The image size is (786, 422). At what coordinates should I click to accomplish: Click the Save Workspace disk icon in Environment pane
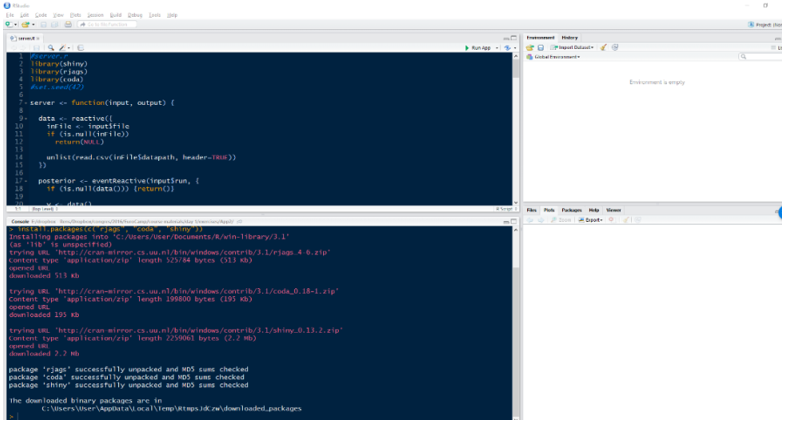pyautogui.click(x=541, y=47)
